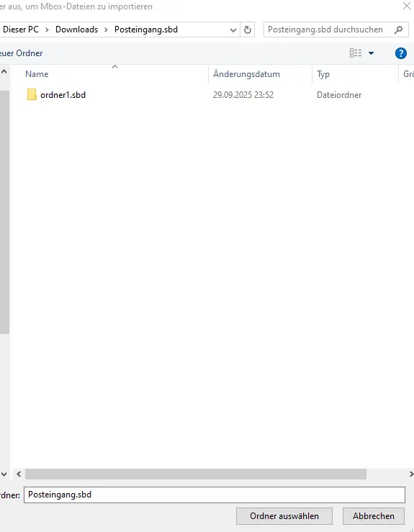
Task: Click the up arrow of navigation pane scrollbar
Action: click(x=4, y=71)
